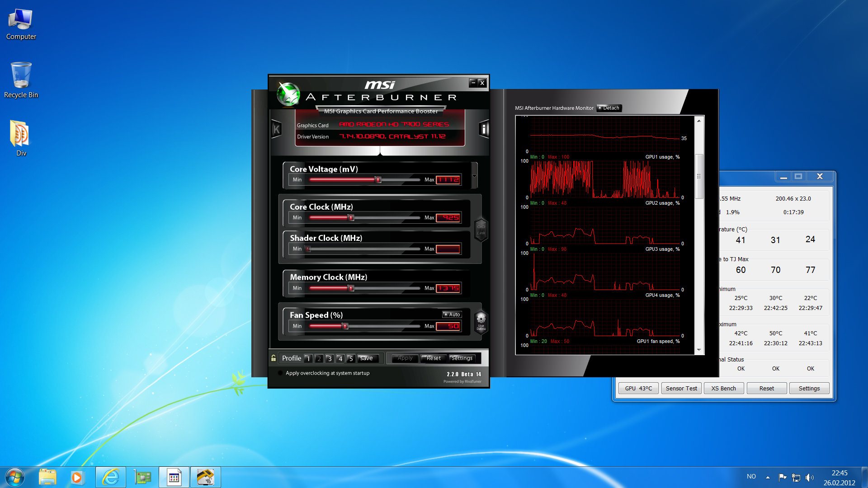Open the User Define fan gear icon
The image size is (868, 488).
coord(481,321)
